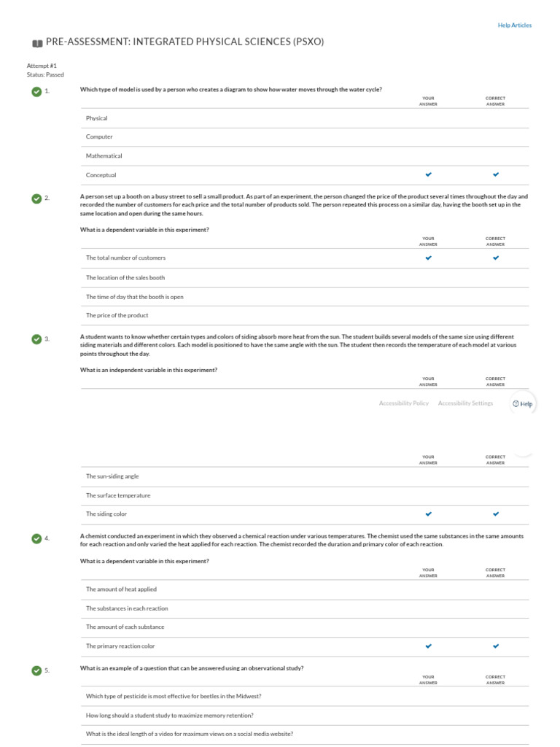Click the green checkmark icon for question 2

coord(36,198)
